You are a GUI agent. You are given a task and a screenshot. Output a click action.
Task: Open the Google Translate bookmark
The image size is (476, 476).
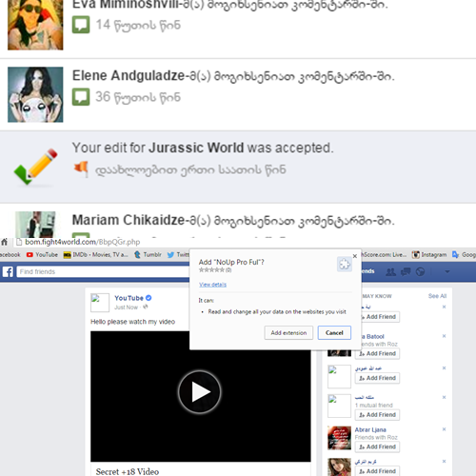pyautogui.click(x=464, y=255)
